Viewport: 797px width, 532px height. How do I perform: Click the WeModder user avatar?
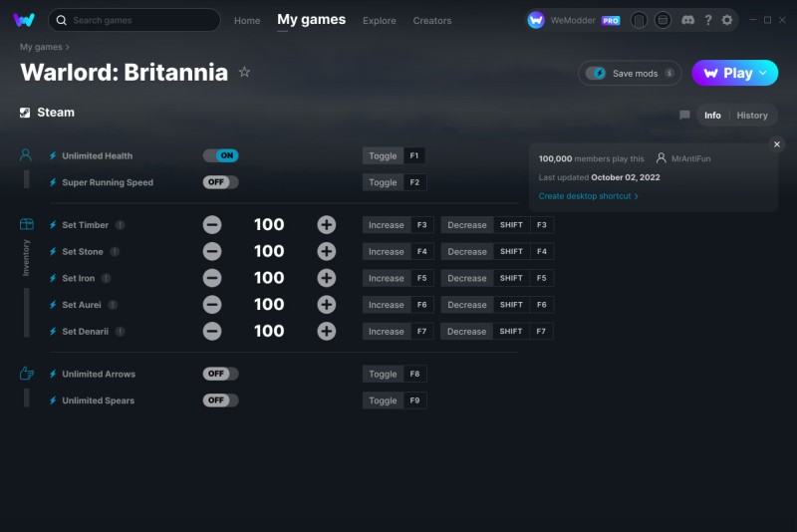pyautogui.click(x=536, y=20)
